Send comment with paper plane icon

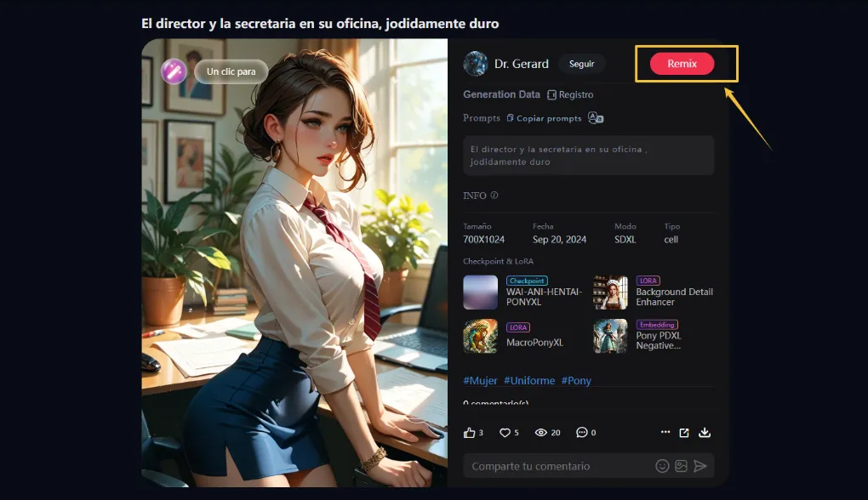pos(700,466)
